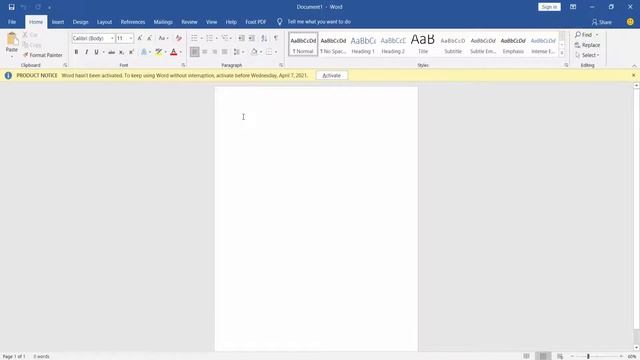Open the Select dropdown in Editing
Screen dimensions: 640x360
pos(588,55)
